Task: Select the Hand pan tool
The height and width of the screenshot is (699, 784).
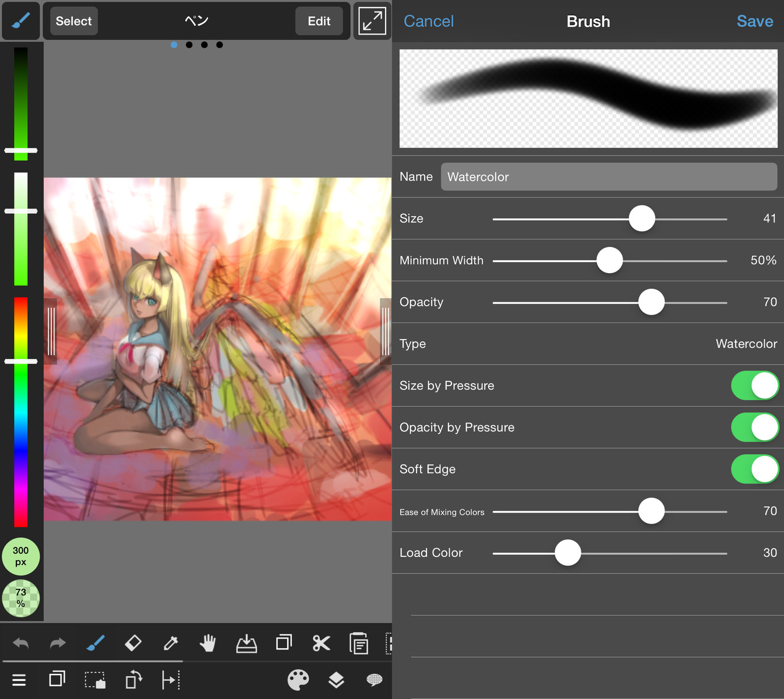Action: 208,643
